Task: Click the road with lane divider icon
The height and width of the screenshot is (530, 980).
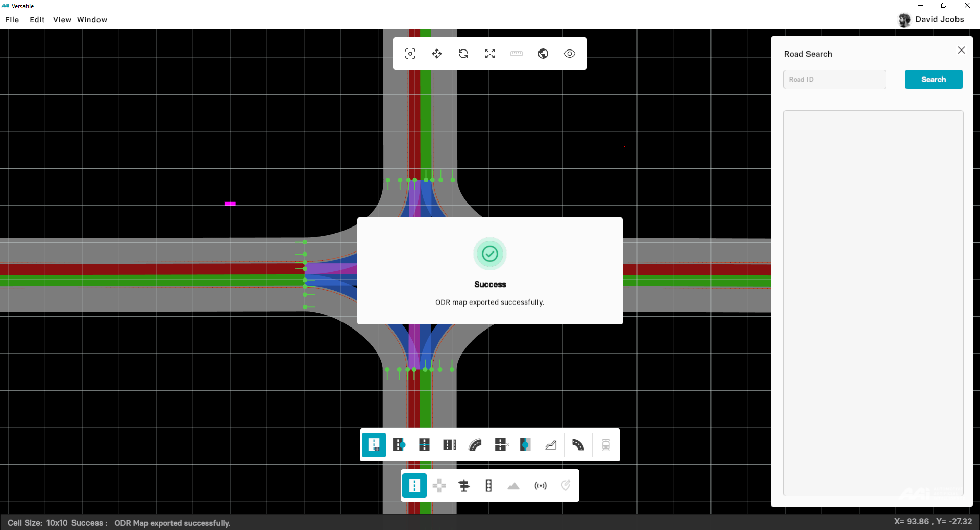Action: tap(424, 445)
